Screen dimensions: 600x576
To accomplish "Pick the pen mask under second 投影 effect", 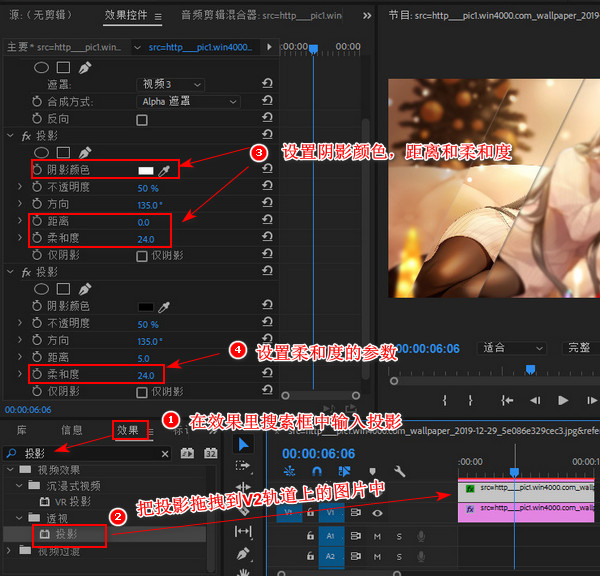I will tap(85, 289).
